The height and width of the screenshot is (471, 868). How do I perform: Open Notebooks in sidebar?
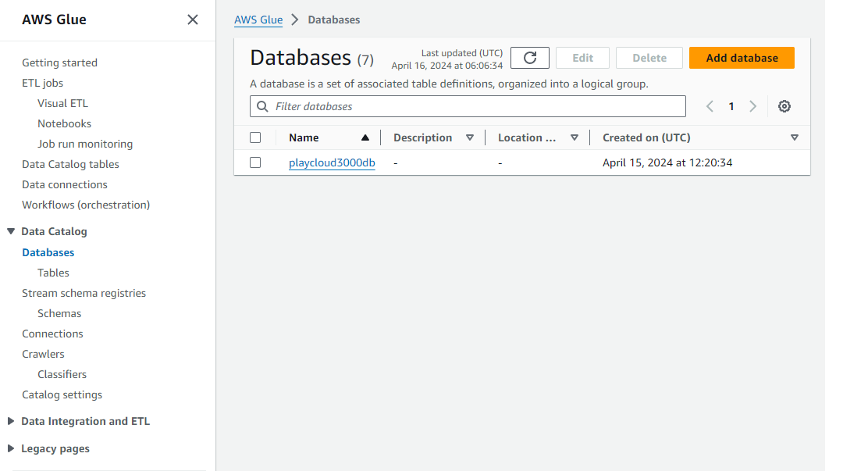pyautogui.click(x=64, y=123)
